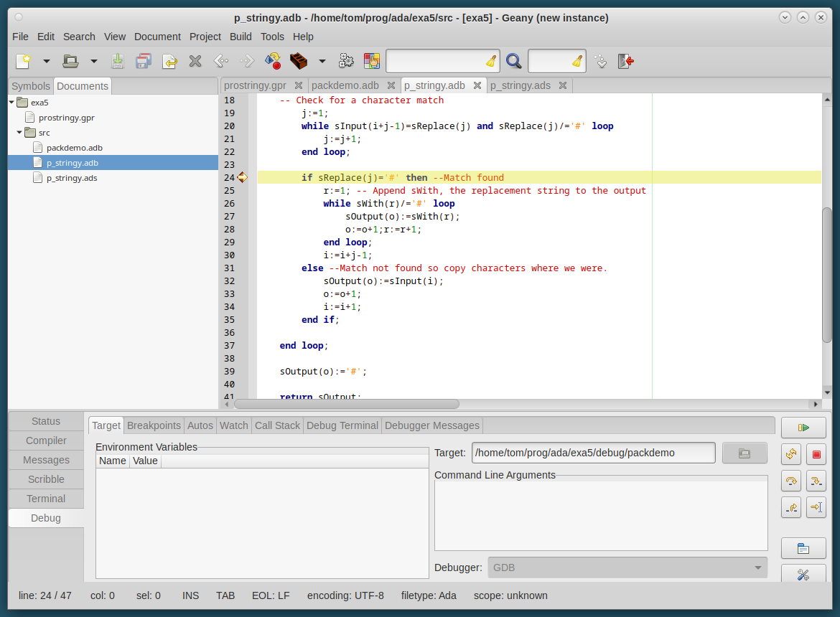
Task: Open the color chooser toolbar icon
Action: point(371,61)
